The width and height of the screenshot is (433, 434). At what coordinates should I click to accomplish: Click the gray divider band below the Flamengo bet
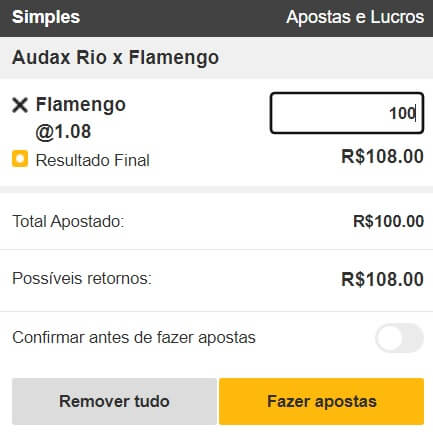tap(216, 190)
